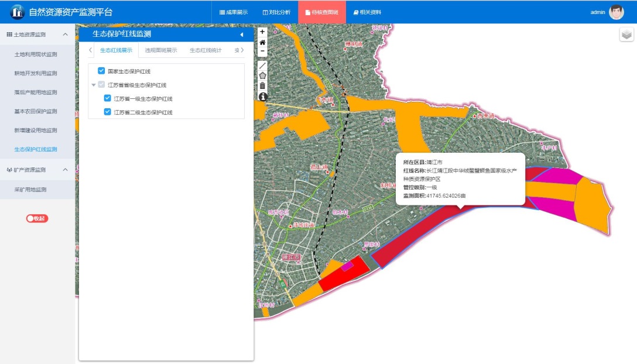Switch to the 违规图斑展示 tab
Viewport: 637px width, 364px height.
pyautogui.click(x=161, y=50)
